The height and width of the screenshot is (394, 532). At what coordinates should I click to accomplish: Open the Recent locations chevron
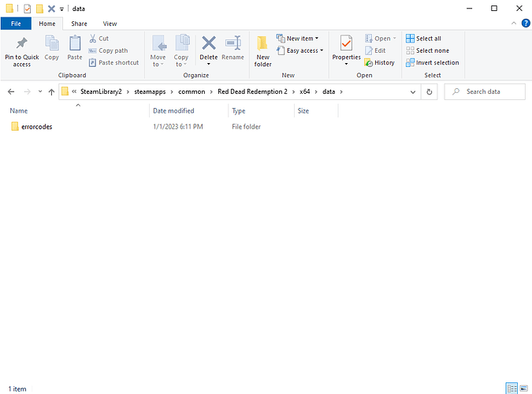[x=40, y=91]
